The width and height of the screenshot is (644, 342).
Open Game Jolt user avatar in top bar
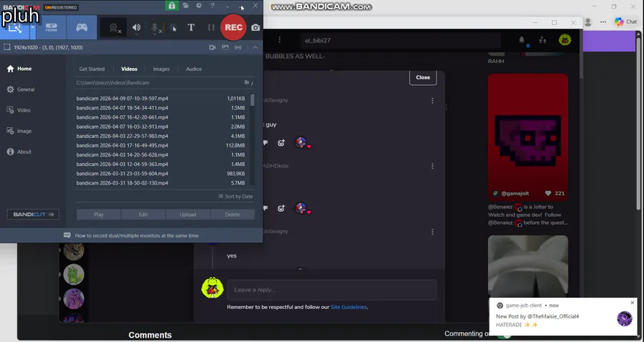pyautogui.click(x=565, y=40)
